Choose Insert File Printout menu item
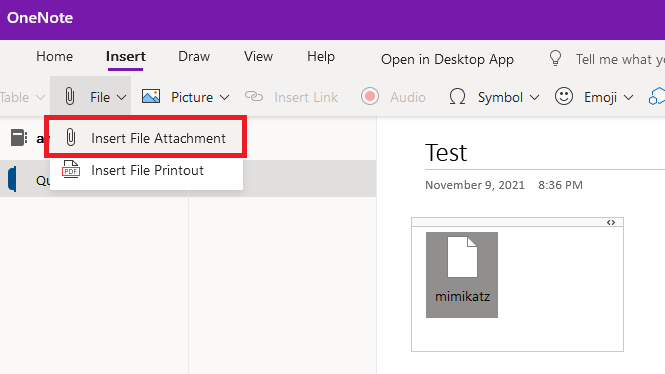Image resolution: width=665 pixels, height=374 pixels. (x=146, y=170)
